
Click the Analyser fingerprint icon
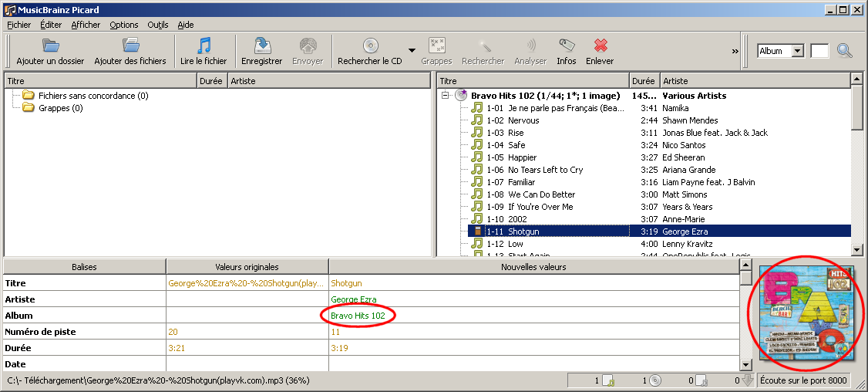(x=530, y=46)
